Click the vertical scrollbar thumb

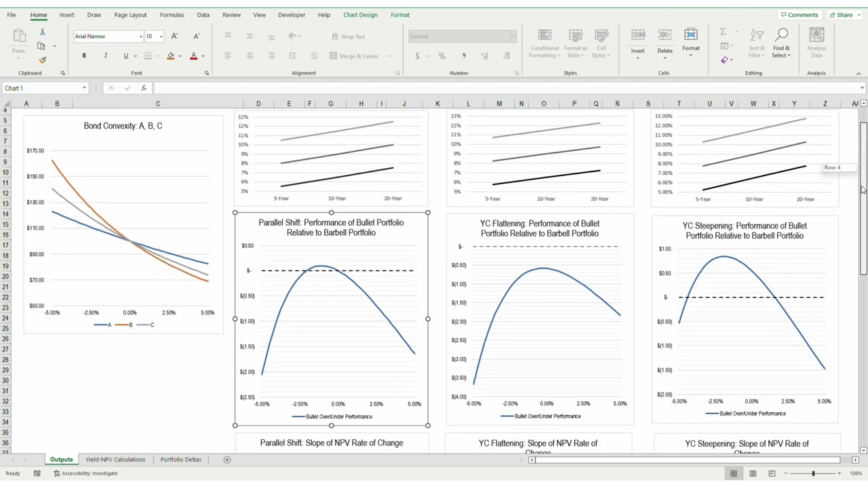pos(863,198)
